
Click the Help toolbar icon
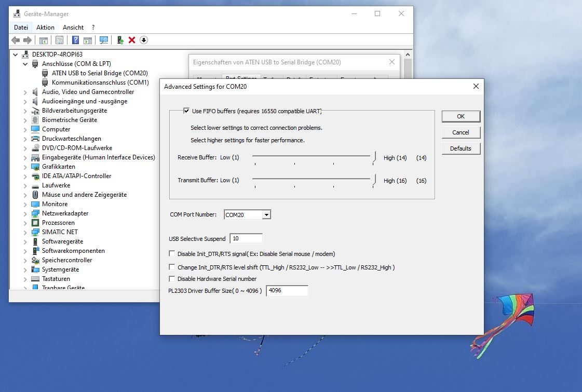75,40
